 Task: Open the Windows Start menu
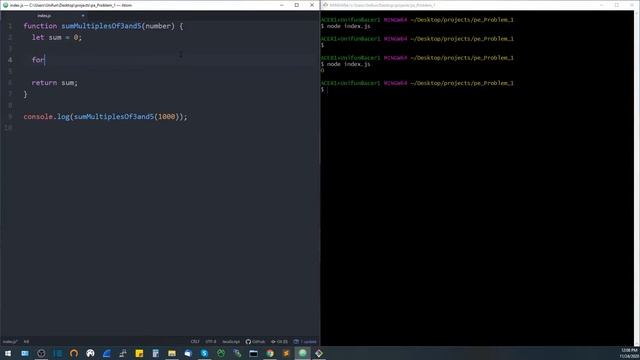click(x=8, y=353)
